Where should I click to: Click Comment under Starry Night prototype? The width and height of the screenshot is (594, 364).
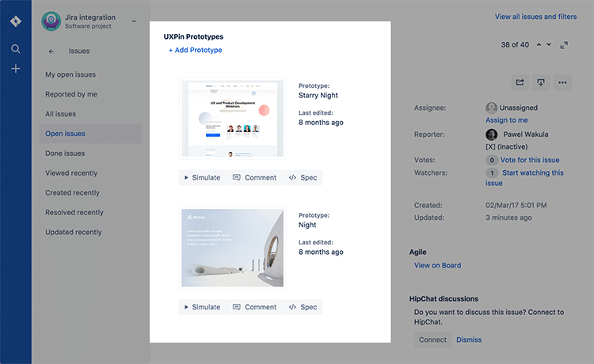click(254, 177)
